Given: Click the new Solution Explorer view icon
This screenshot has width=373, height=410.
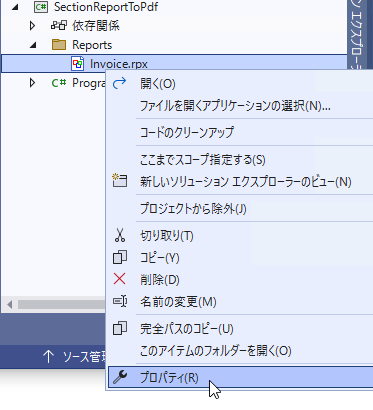Looking at the screenshot, I should (x=120, y=180).
